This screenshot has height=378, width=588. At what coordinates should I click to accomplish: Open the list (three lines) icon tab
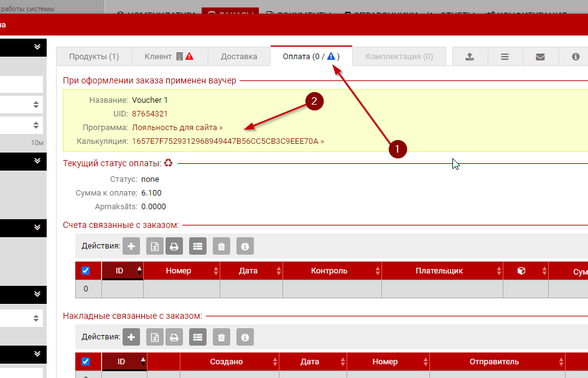pos(505,56)
